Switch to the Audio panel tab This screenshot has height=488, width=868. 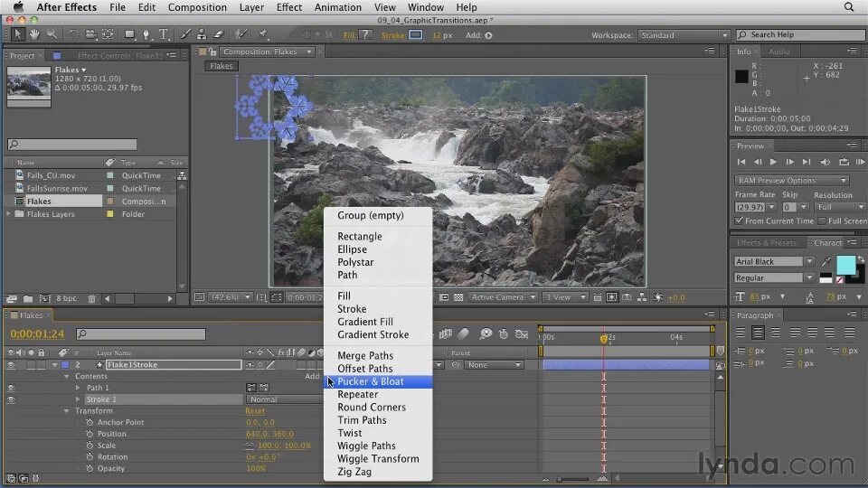click(x=779, y=52)
